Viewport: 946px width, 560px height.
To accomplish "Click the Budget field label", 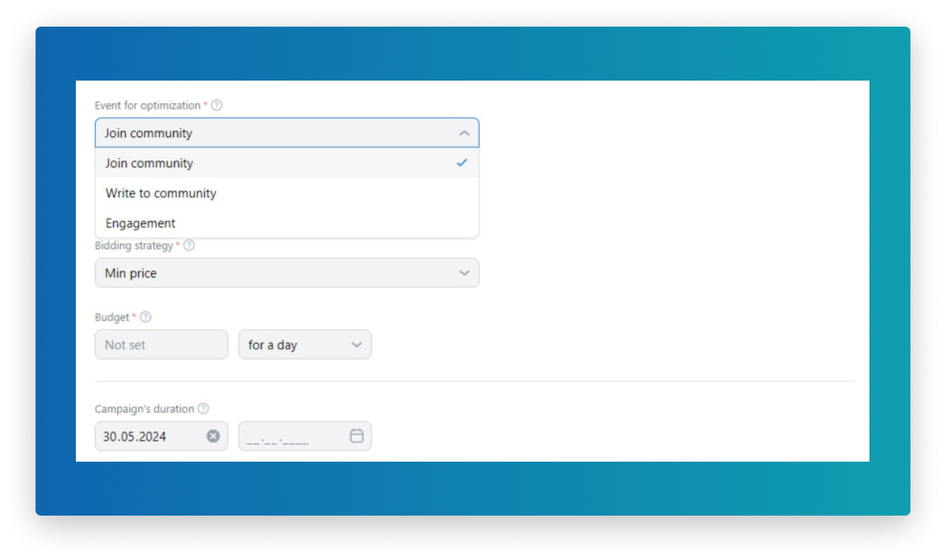I will coord(111,317).
